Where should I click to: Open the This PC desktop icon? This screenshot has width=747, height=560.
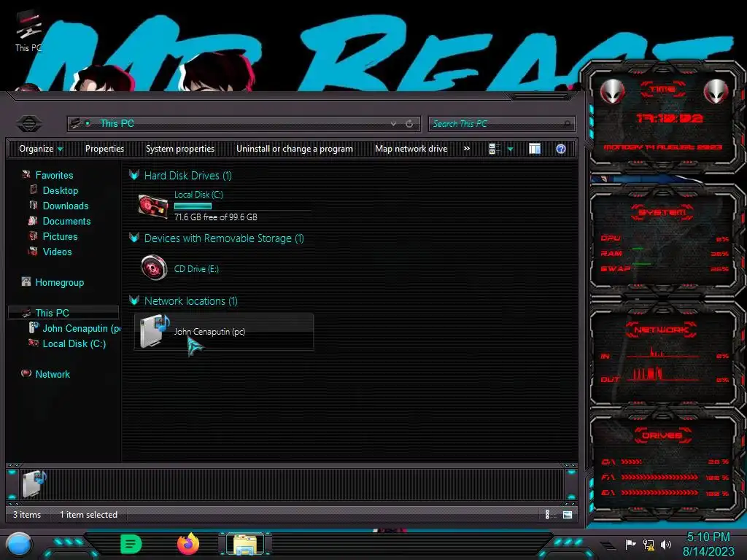28,31
